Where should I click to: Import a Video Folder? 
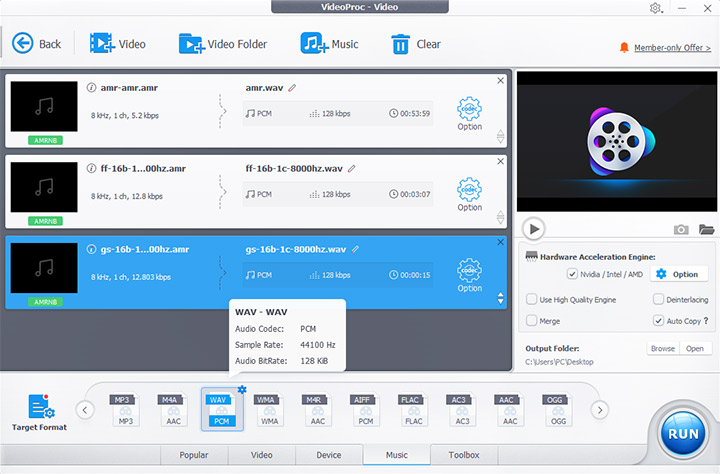[x=223, y=44]
